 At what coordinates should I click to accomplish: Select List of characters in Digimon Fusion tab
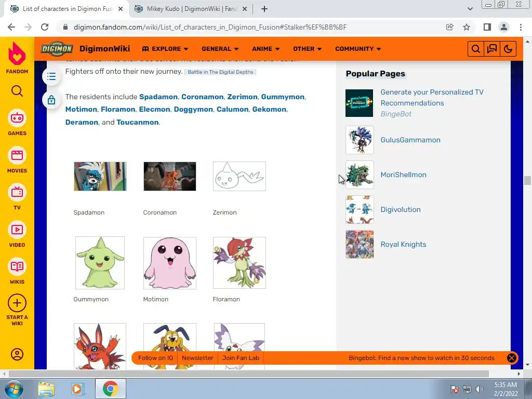click(x=66, y=9)
